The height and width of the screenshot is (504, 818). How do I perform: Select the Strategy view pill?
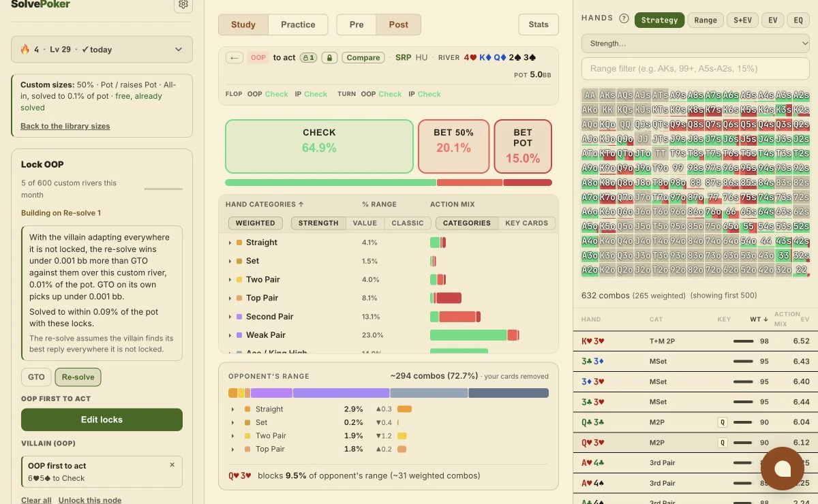[659, 20]
